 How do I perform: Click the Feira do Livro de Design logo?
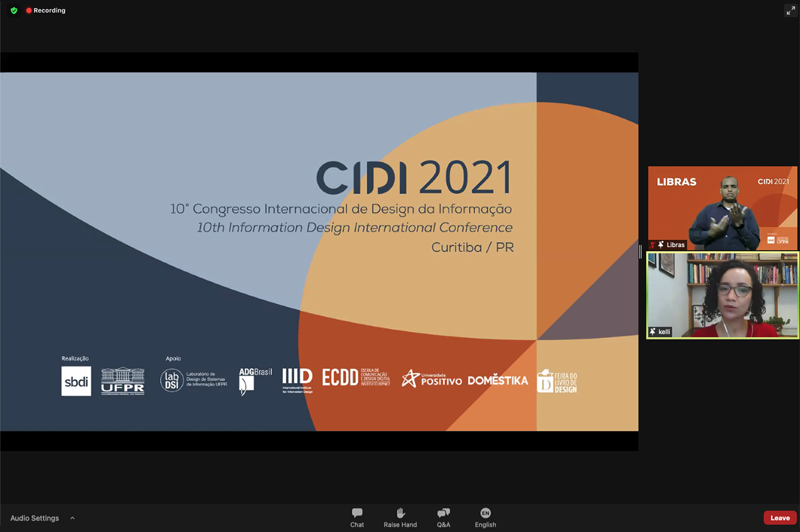(x=557, y=381)
